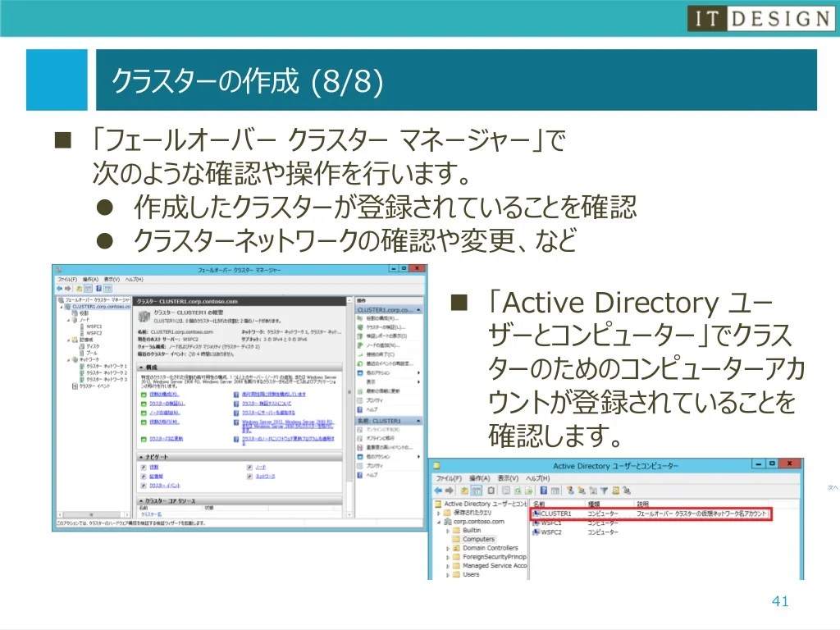Screen dimensions: 840x630
Task: Click Add to group icon in Active Directory
Action: 627,491
